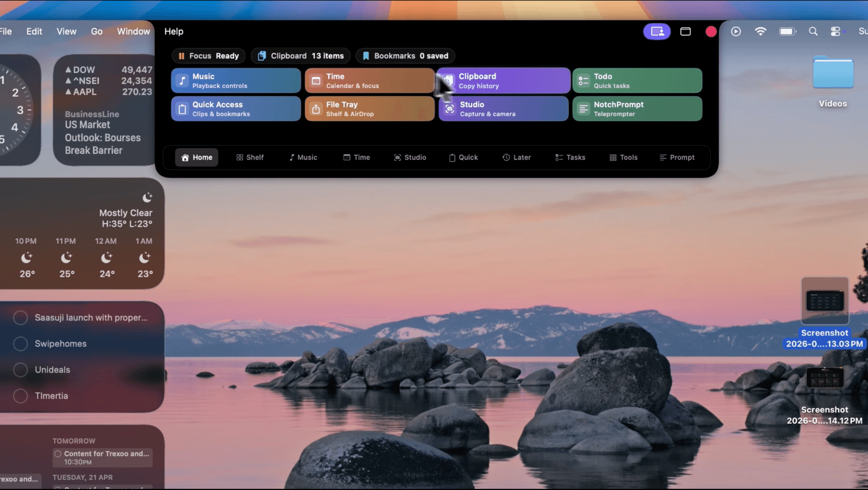Open the Help menu
The image size is (868, 490).
pos(174,31)
